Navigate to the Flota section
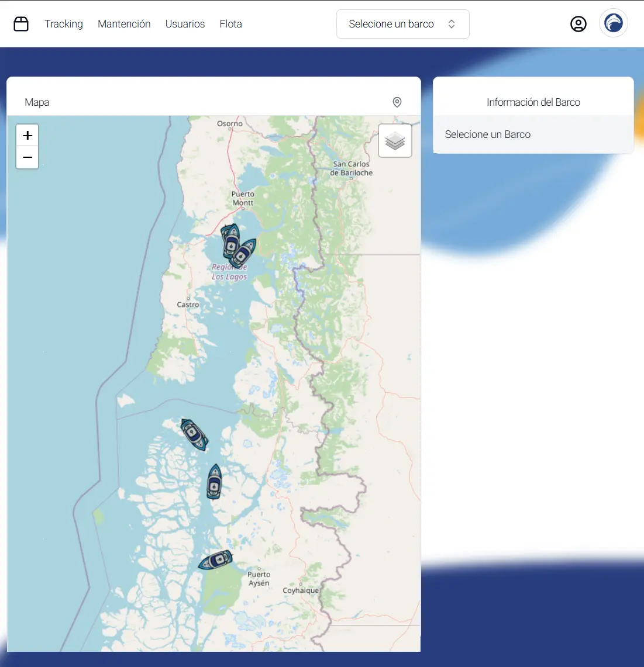 tap(230, 24)
